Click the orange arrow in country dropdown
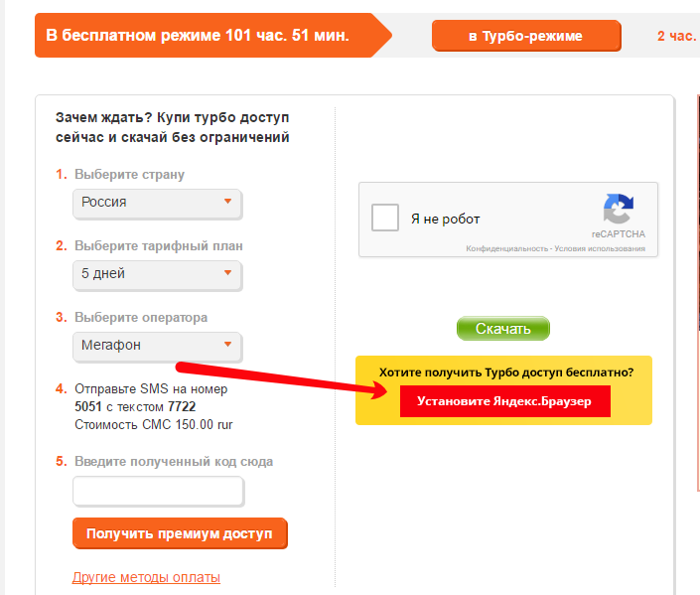700x595 pixels. click(227, 202)
